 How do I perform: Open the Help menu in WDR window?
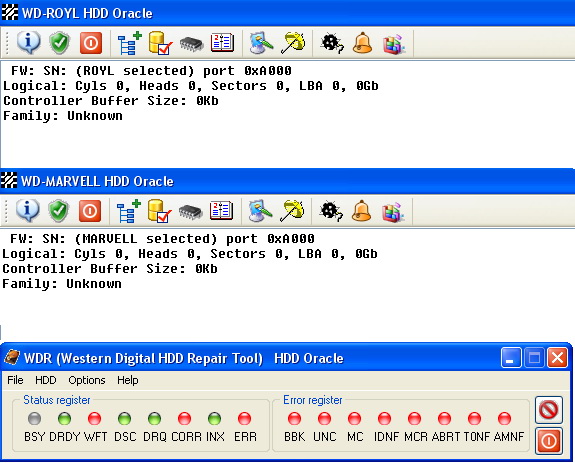pos(128,380)
